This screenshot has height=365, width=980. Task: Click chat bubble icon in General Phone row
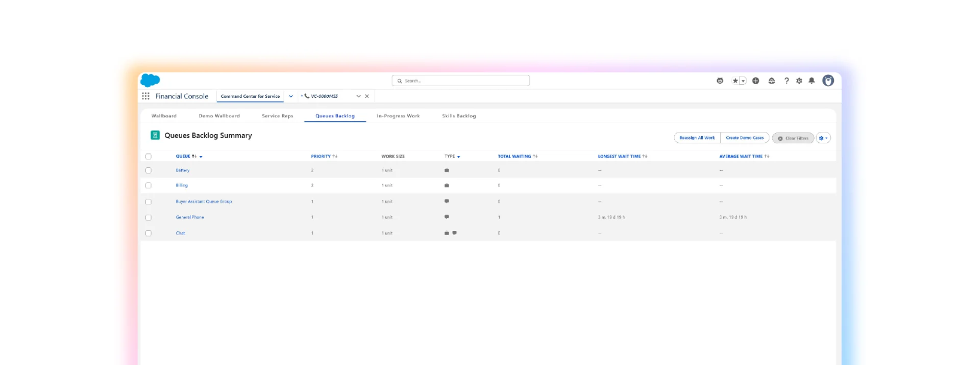pyautogui.click(x=447, y=217)
